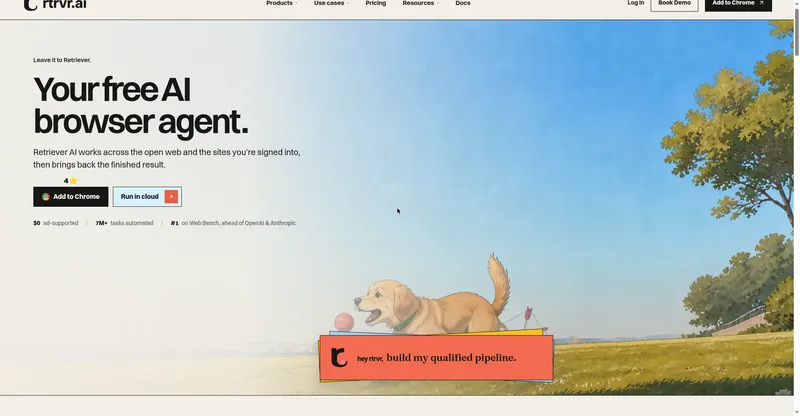Go to the Pricing page
Viewport: 800px width, 416px height.
(376, 3)
